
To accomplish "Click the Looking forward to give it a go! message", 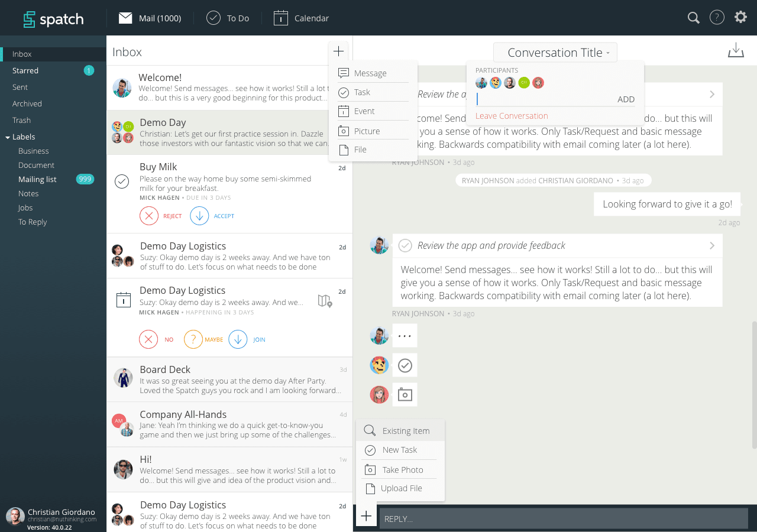I will click(x=667, y=204).
